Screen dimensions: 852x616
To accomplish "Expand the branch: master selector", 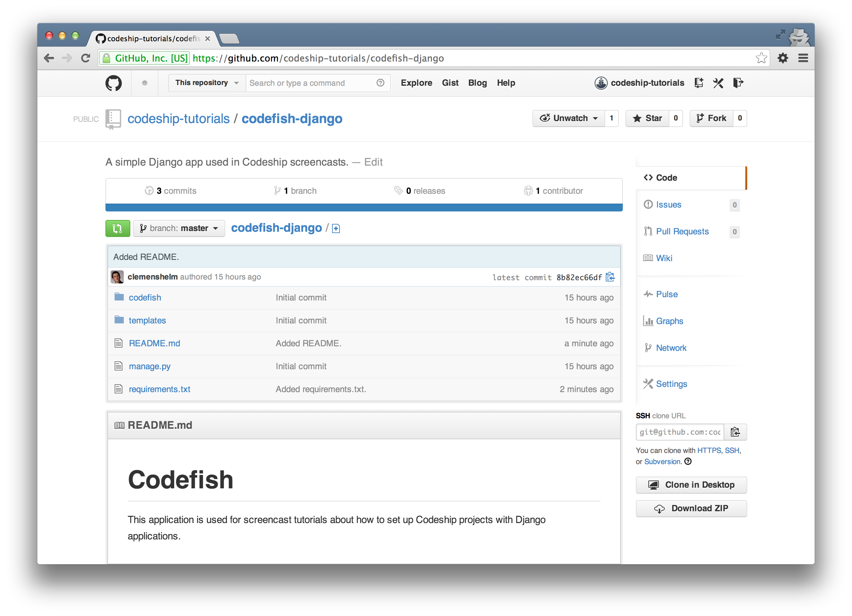I will (179, 228).
